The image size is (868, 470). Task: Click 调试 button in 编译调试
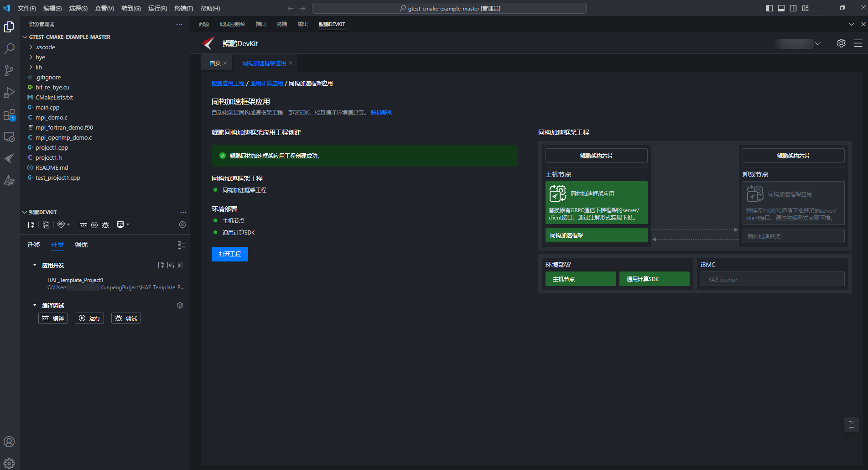[x=126, y=318]
